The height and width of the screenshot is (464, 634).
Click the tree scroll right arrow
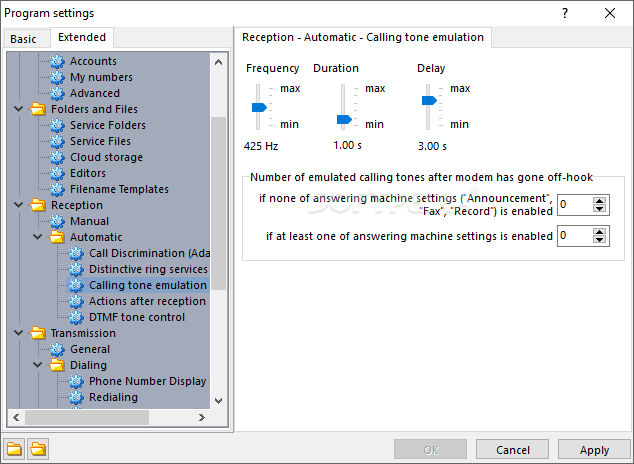tap(202, 417)
